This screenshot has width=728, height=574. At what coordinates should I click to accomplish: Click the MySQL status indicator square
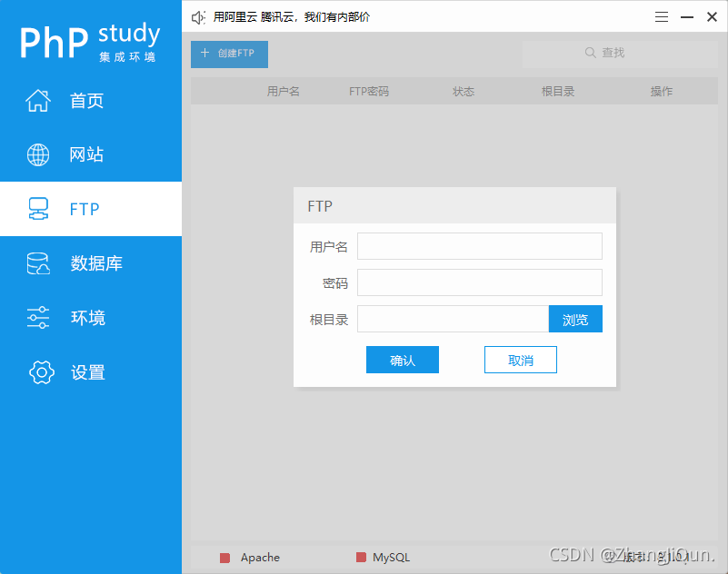click(x=361, y=557)
